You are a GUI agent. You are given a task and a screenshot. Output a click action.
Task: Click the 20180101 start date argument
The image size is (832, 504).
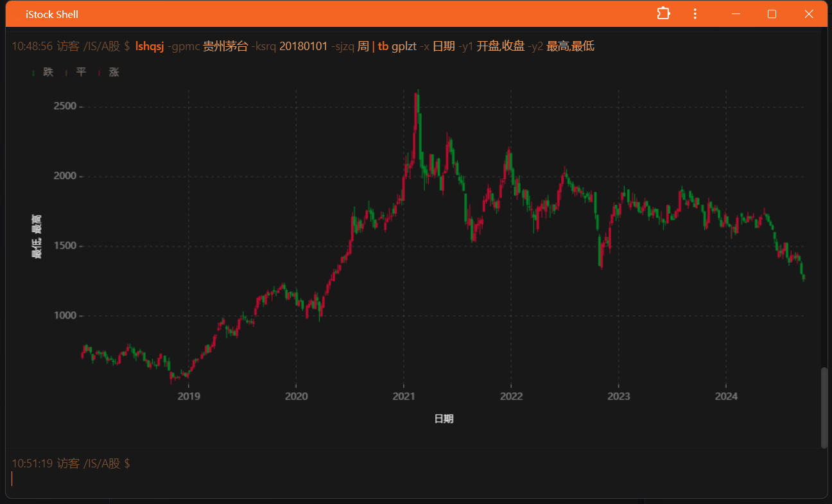coord(304,46)
